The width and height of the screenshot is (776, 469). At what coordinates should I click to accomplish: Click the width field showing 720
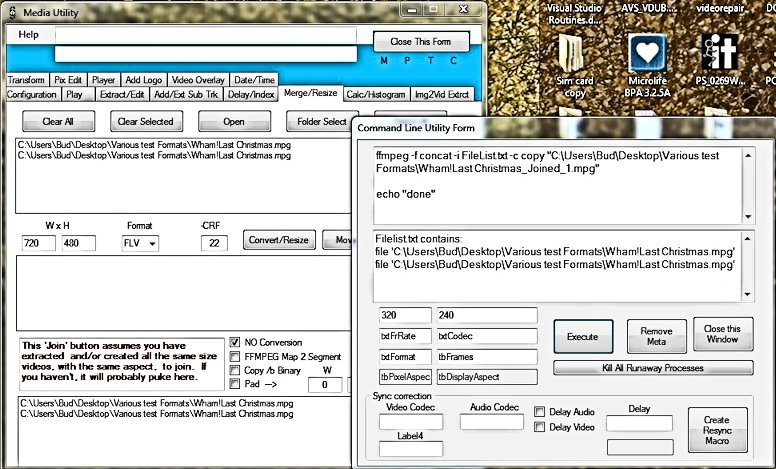point(39,243)
